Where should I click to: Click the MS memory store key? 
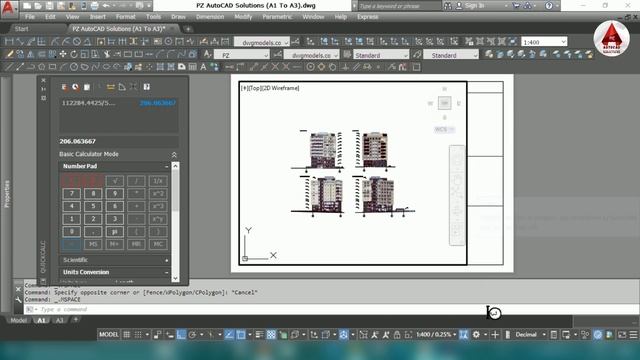pyautogui.click(x=93, y=244)
